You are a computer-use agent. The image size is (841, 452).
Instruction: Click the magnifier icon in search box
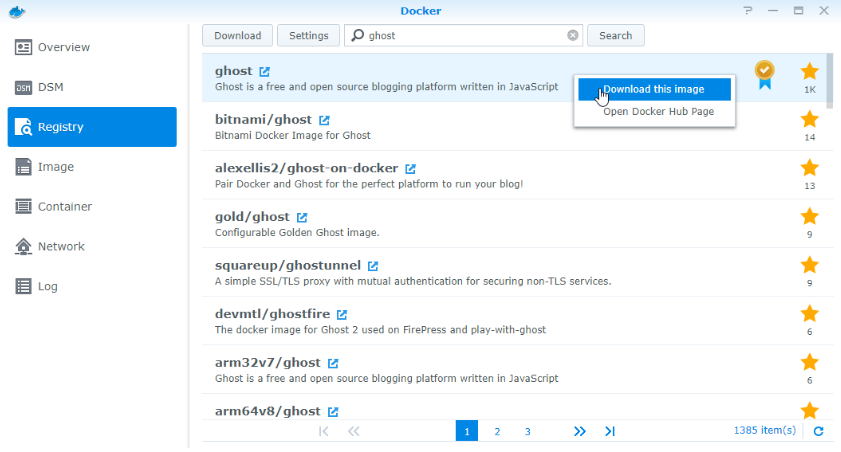click(357, 35)
